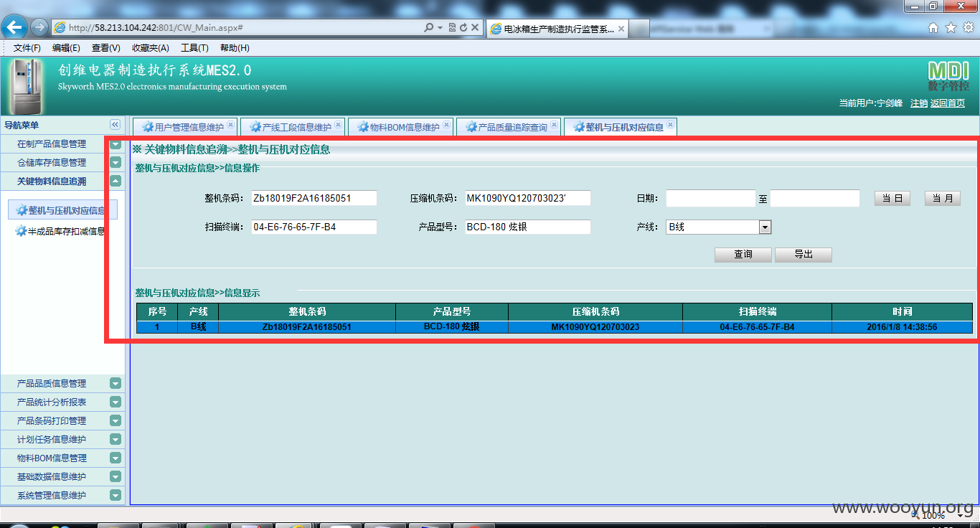Click the browser forward arrow button

[39, 27]
